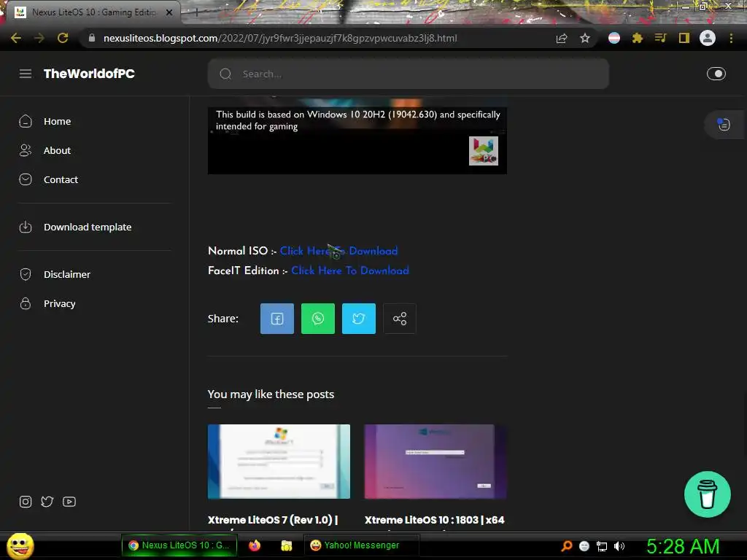
Task: Open the Disclaimer page
Action: 66,274
